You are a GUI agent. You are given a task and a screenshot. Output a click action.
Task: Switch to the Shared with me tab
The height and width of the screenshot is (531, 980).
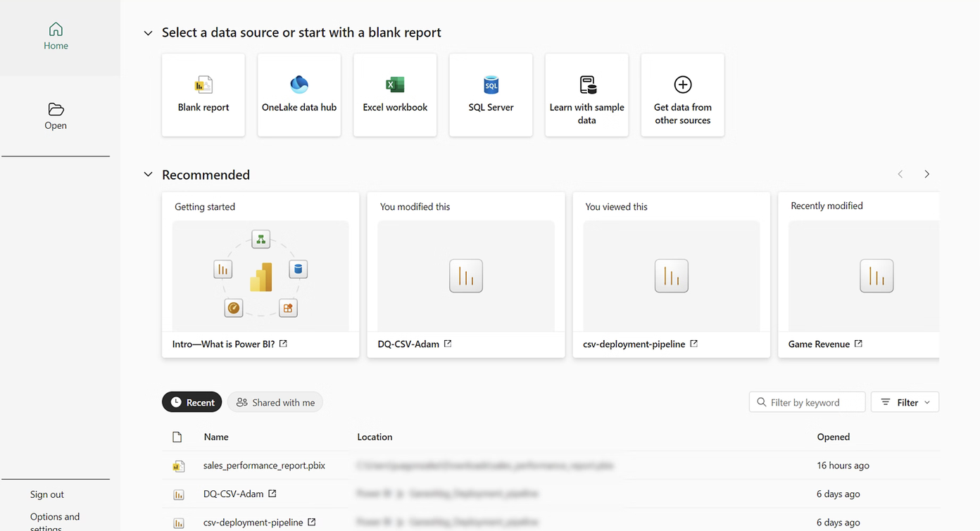tap(275, 402)
